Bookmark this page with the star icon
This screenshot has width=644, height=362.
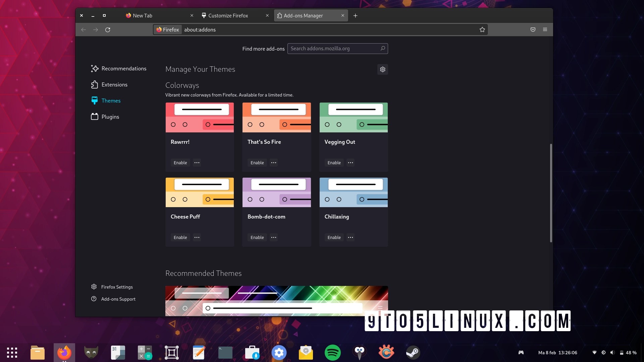point(482,29)
